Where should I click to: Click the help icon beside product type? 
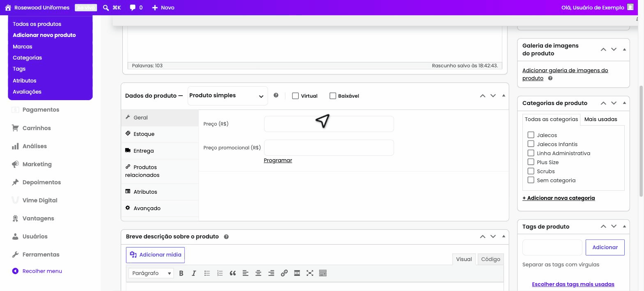click(276, 95)
